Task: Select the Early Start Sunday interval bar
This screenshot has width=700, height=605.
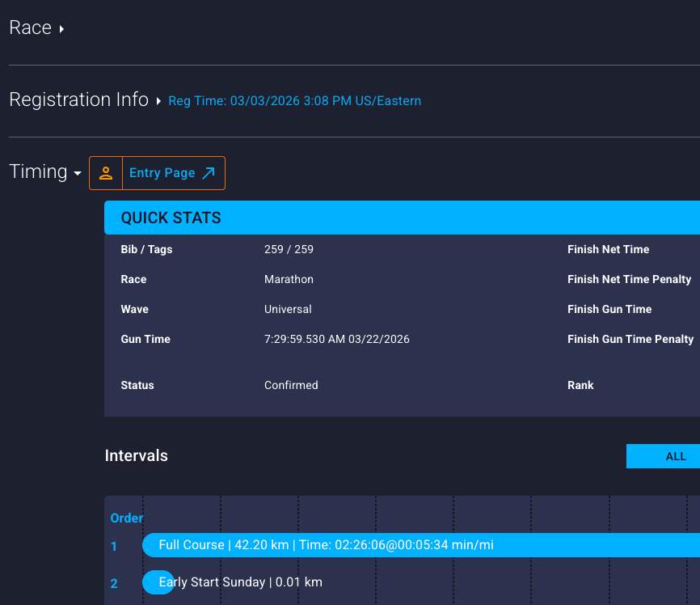Action: coord(158,582)
